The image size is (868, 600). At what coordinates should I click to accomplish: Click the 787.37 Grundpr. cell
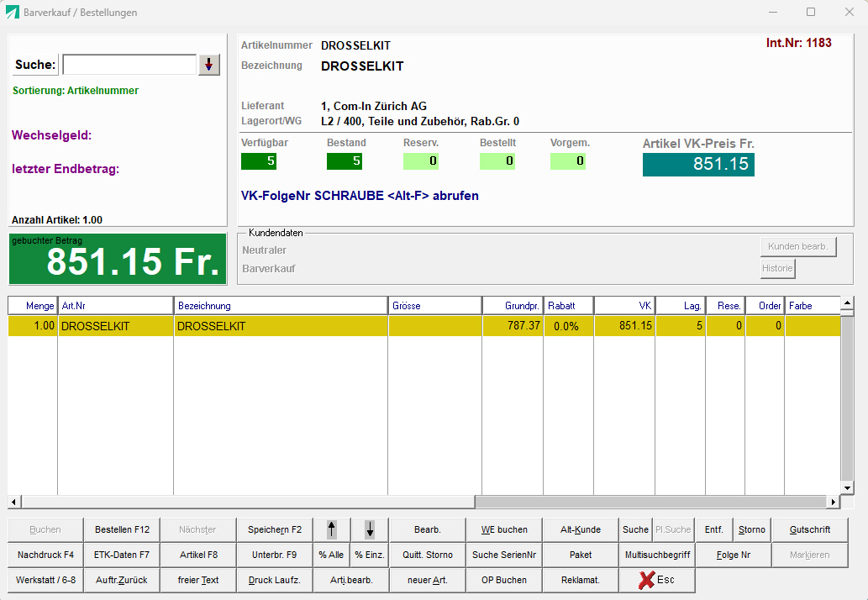513,326
